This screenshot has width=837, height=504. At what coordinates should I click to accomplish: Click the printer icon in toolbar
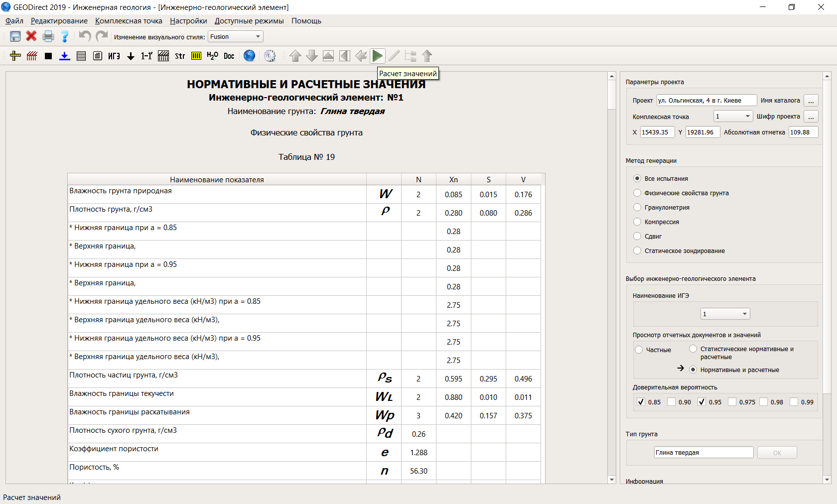48,36
